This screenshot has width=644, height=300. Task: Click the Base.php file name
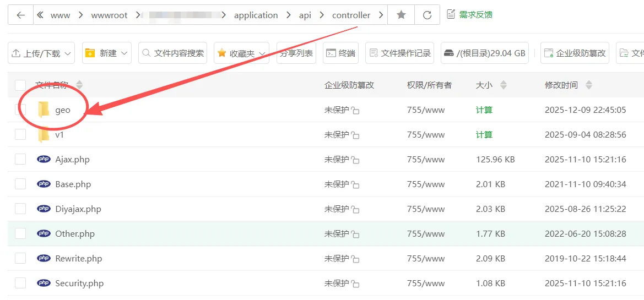pyautogui.click(x=73, y=184)
